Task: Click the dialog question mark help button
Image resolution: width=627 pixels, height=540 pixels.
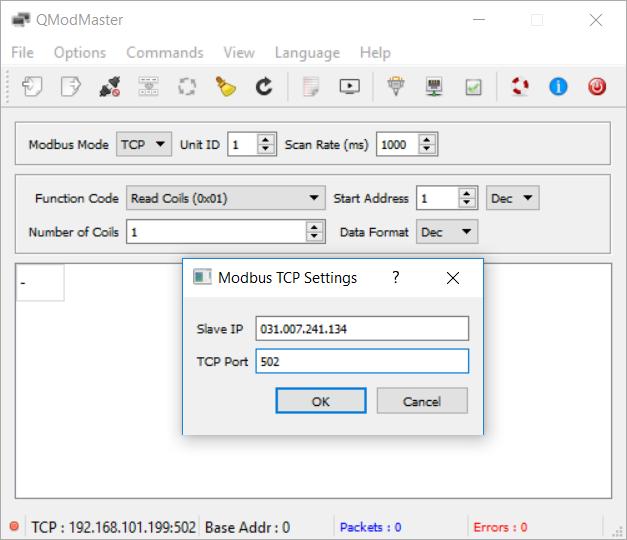Action: tap(395, 277)
